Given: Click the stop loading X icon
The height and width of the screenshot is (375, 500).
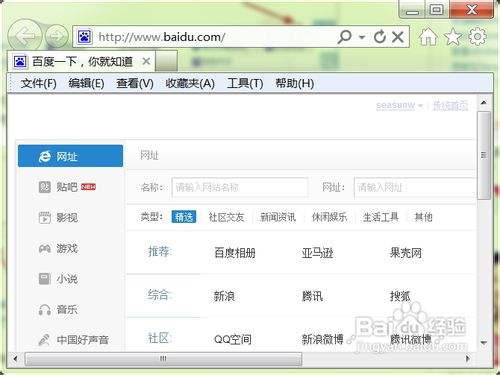Looking at the screenshot, I should tap(398, 37).
